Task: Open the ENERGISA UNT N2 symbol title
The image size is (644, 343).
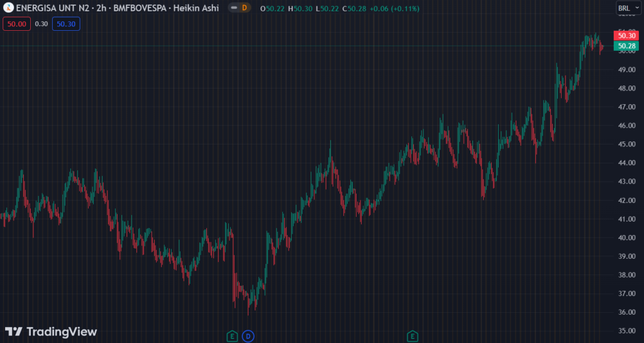Action: (x=118, y=8)
